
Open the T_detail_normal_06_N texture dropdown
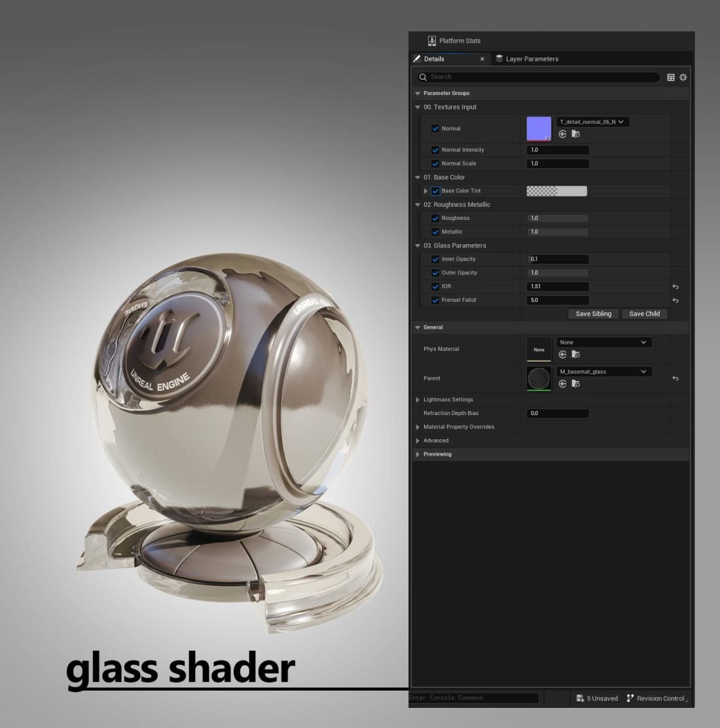click(592, 122)
